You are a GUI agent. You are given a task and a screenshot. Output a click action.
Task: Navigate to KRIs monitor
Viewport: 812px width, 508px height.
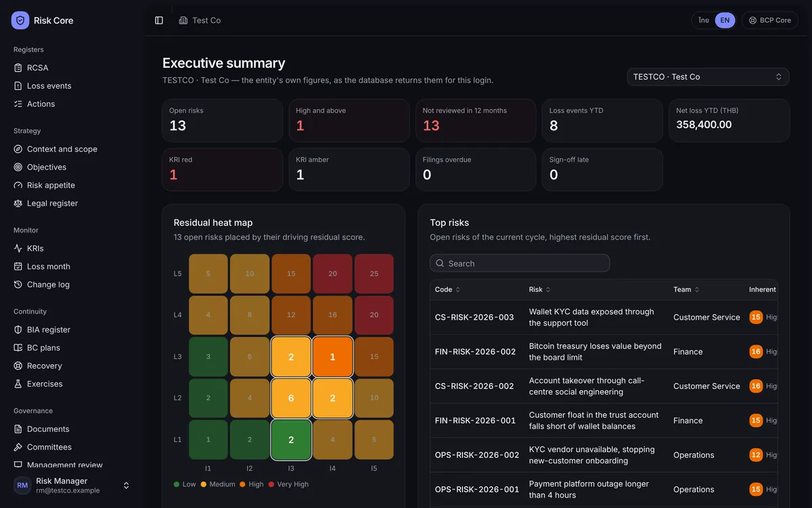point(72,249)
